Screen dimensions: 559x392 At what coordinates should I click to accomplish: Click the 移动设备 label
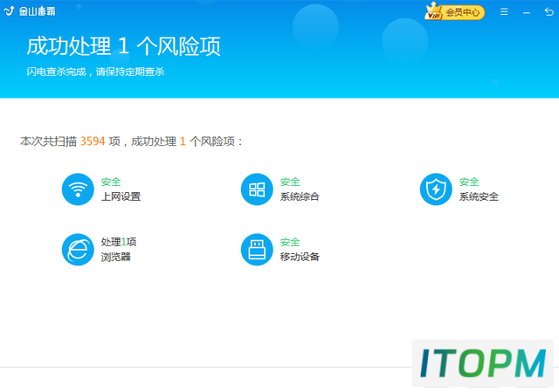[x=300, y=257]
